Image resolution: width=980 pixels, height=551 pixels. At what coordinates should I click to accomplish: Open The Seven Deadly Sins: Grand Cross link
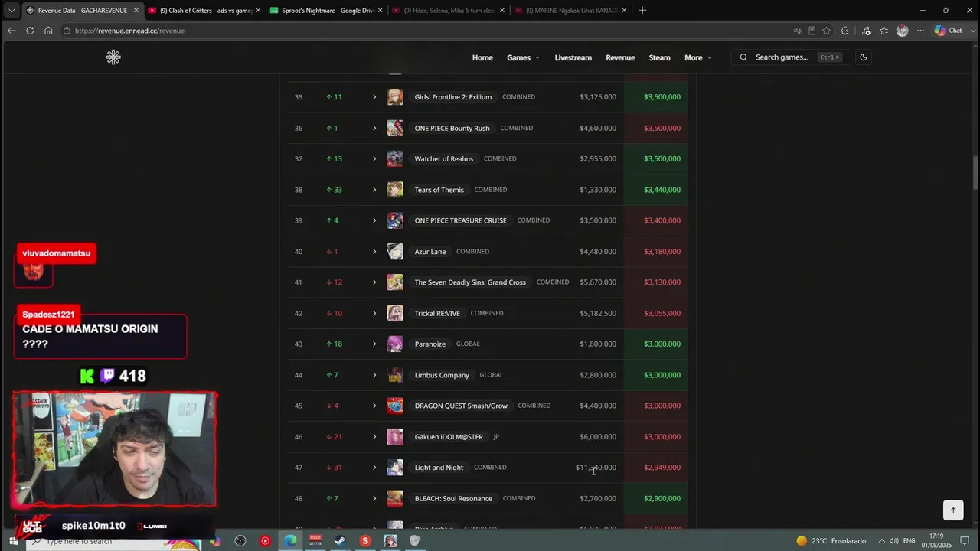470,282
